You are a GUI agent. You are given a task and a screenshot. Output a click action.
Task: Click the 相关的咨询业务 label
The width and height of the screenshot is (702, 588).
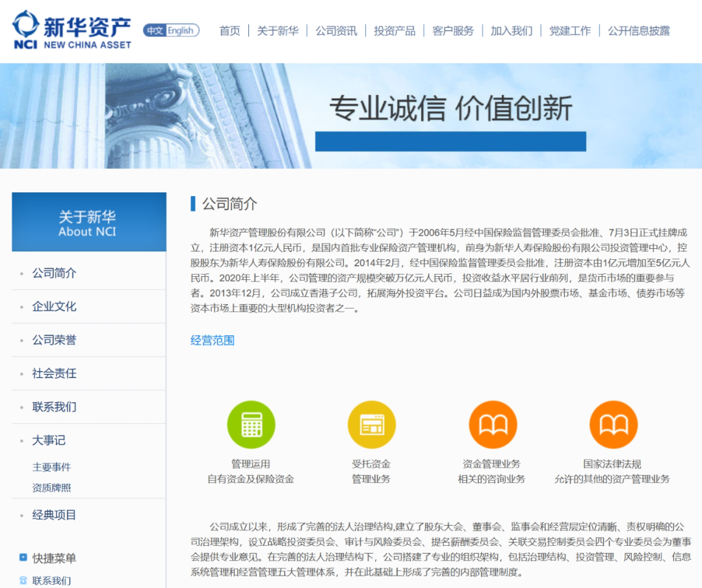491,479
